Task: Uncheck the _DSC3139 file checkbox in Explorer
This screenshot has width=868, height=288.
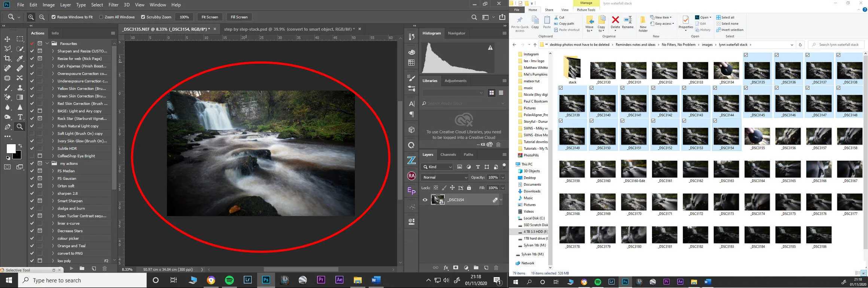Action: [561, 88]
